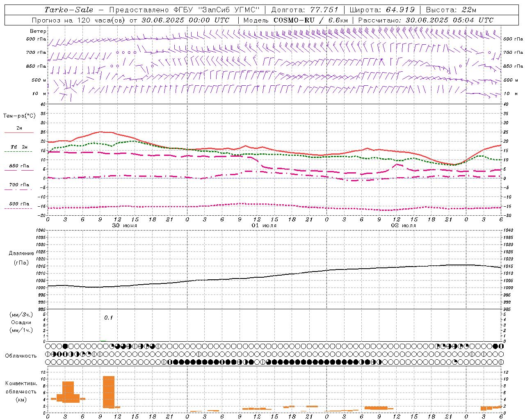Click the '0.1' precipitation amount value
The image size is (525, 420).
[x=108, y=318]
